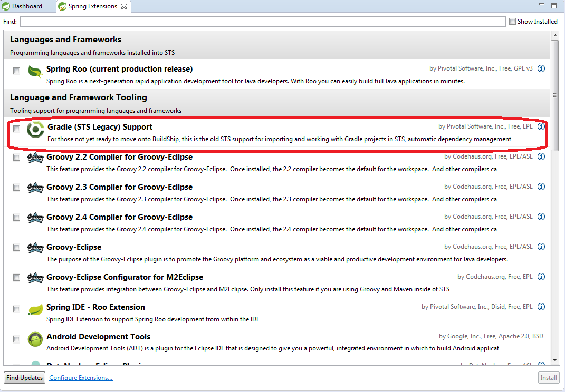Click the Find Updates button
The height and width of the screenshot is (392, 565).
coord(24,378)
